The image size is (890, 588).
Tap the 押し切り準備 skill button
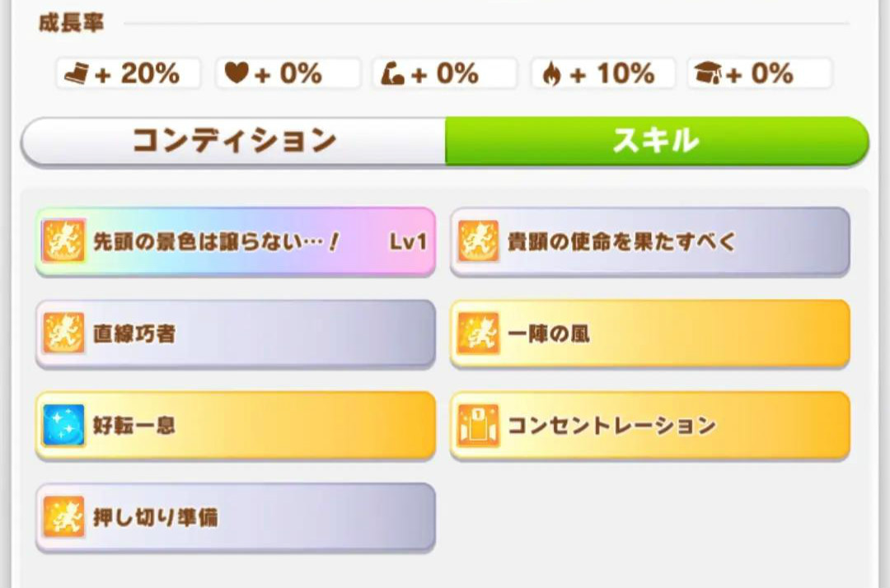(x=235, y=517)
